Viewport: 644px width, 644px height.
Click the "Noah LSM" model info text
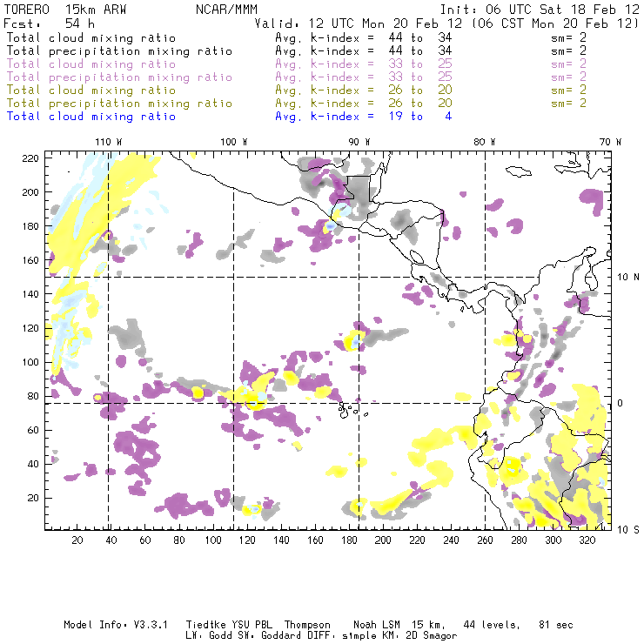[377, 625]
